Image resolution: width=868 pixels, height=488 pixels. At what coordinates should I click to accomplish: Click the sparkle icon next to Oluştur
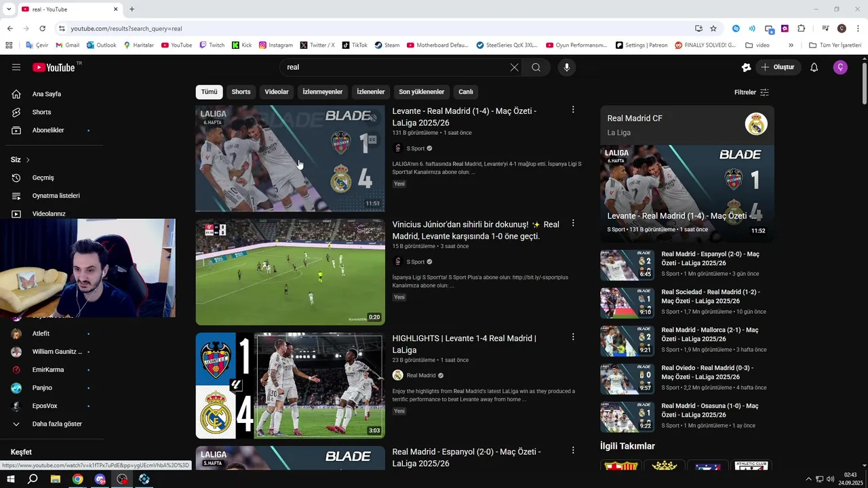coord(746,67)
